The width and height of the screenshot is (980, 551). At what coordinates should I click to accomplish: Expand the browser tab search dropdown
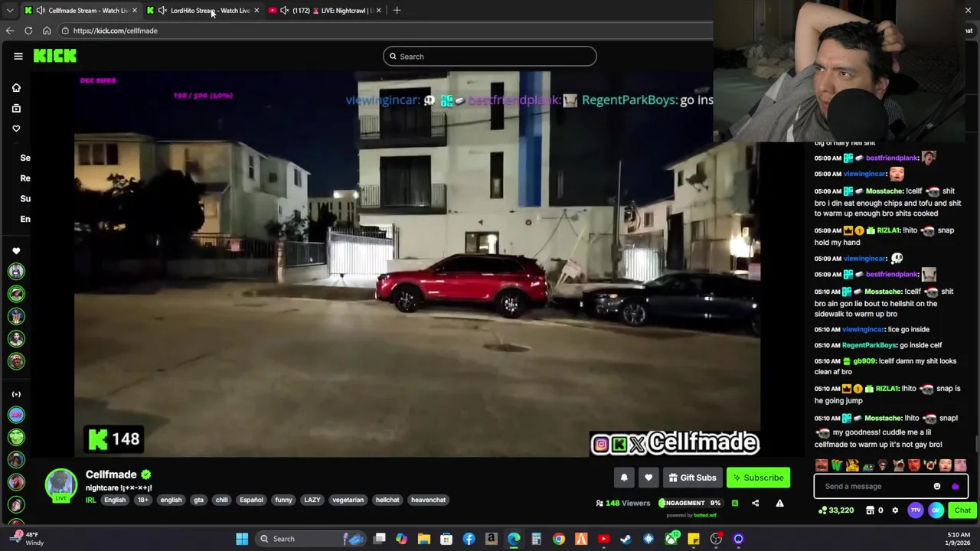pos(9,11)
